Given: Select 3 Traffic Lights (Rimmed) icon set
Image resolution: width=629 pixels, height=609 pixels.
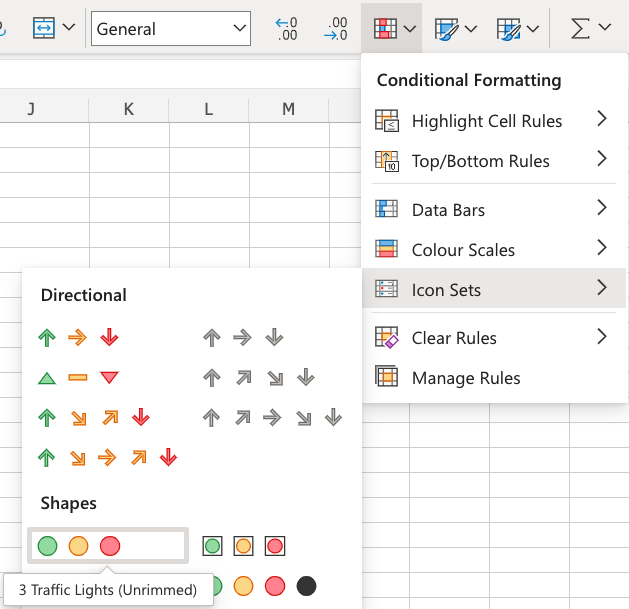Looking at the screenshot, I should coord(244,546).
